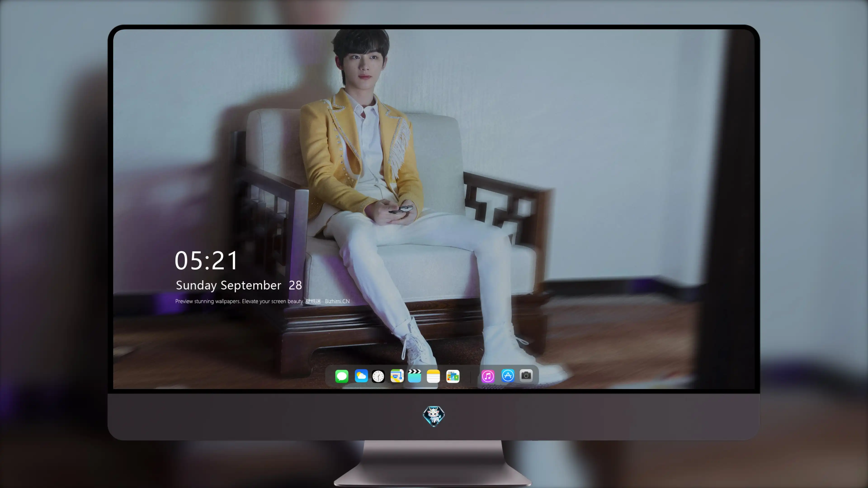
Task: Open the Maps app icon
Action: coord(397,376)
